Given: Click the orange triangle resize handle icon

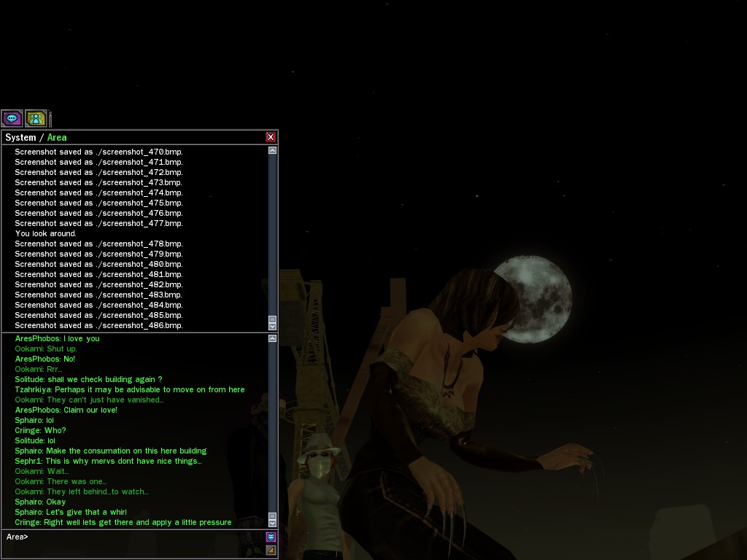Looking at the screenshot, I should pos(271,550).
